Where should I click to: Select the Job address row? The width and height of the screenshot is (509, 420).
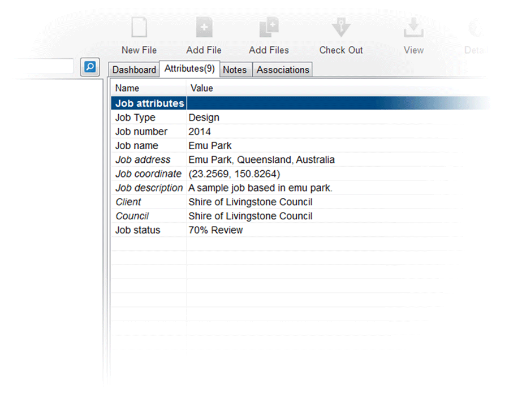(x=143, y=160)
